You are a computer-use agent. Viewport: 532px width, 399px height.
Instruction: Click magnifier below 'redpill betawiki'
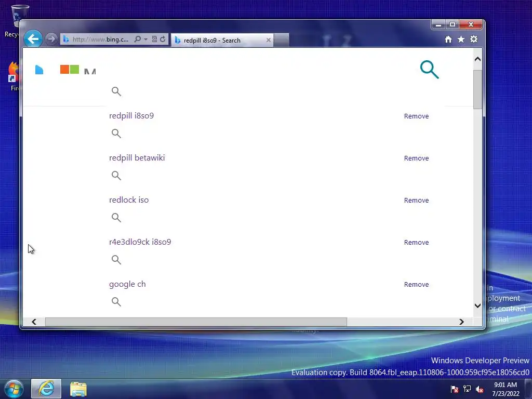coord(116,176)
